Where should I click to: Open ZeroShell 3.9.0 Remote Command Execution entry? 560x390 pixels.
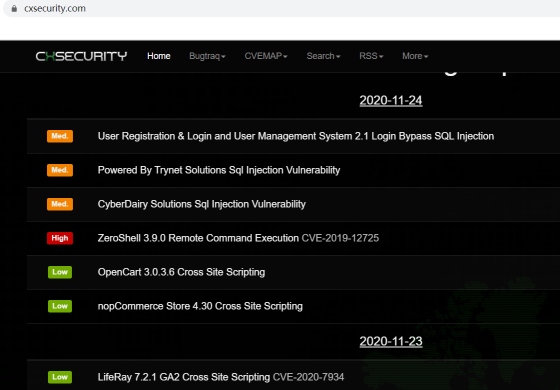[x=198, y=238]
